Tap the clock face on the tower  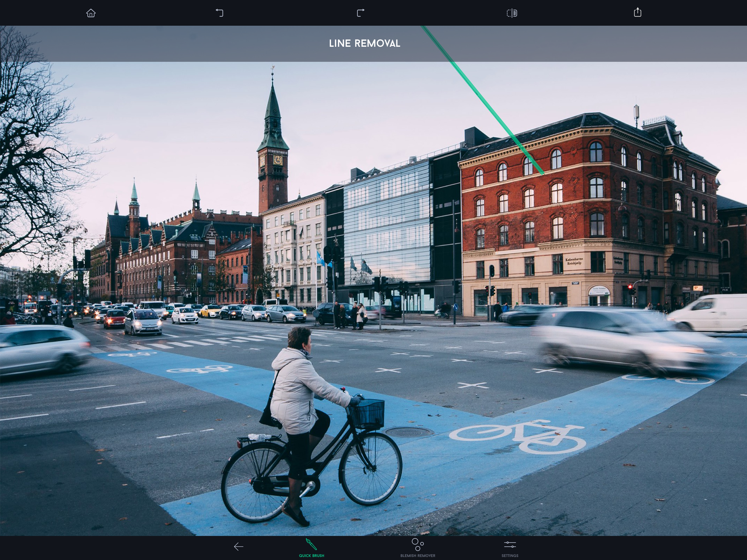(278, 160)
